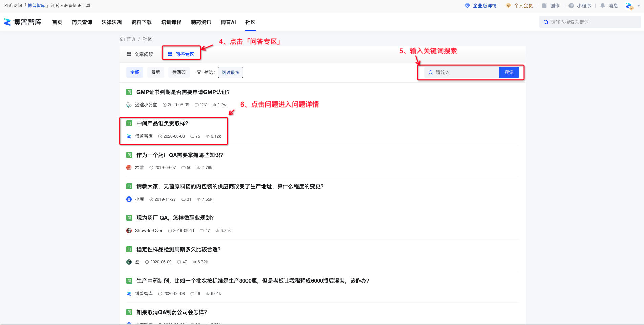Image resolution: width=644 pixels, height=325 pixels.
Task: Click the 创作 edit icon
Action: pos(544,6)
